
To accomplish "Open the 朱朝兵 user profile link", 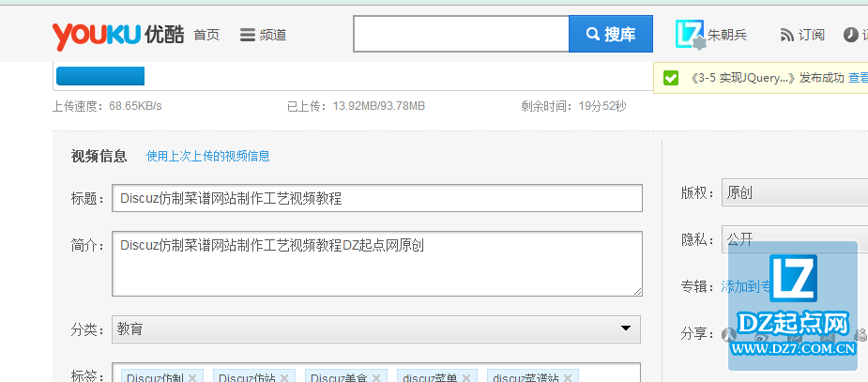I will [x=727, y=35].
